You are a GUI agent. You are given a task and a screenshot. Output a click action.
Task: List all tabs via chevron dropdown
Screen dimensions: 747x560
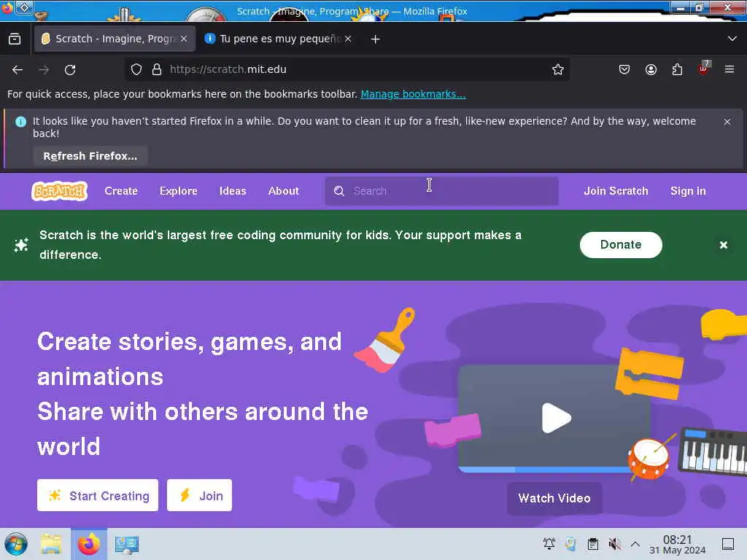pos(732,39)
